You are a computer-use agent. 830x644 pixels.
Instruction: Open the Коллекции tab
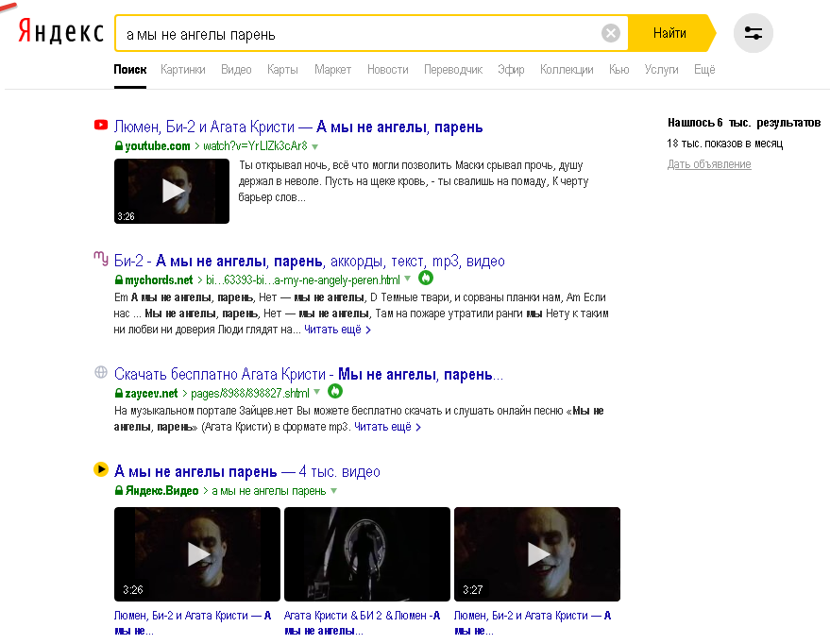pos(567,69)
